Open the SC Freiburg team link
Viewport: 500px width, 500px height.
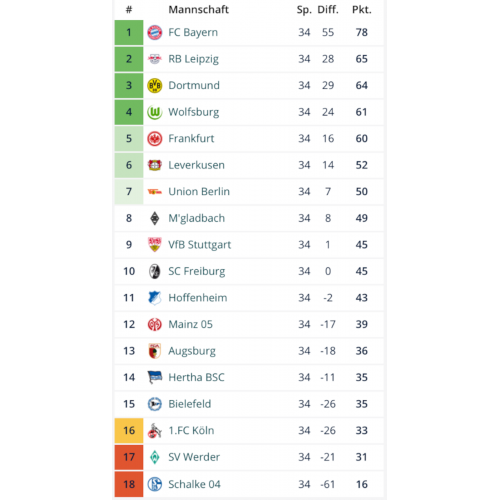[x=197, y=271]
